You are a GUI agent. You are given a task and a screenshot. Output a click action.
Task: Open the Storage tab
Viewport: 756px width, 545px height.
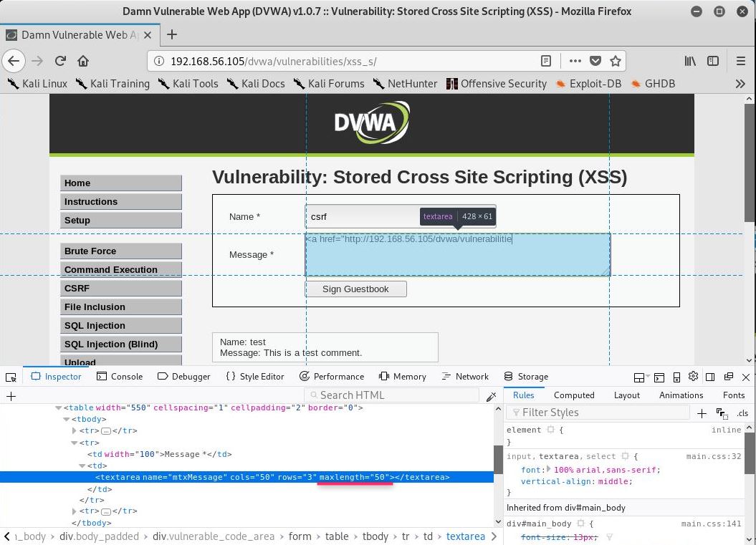tap(526, 377)
